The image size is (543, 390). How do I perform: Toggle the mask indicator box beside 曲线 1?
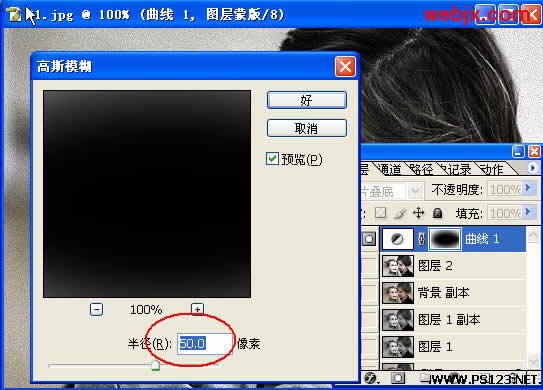369,239
